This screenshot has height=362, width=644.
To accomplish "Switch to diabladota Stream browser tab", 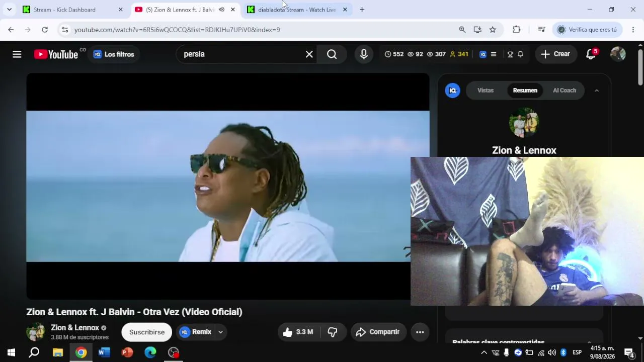I will 297,10.
